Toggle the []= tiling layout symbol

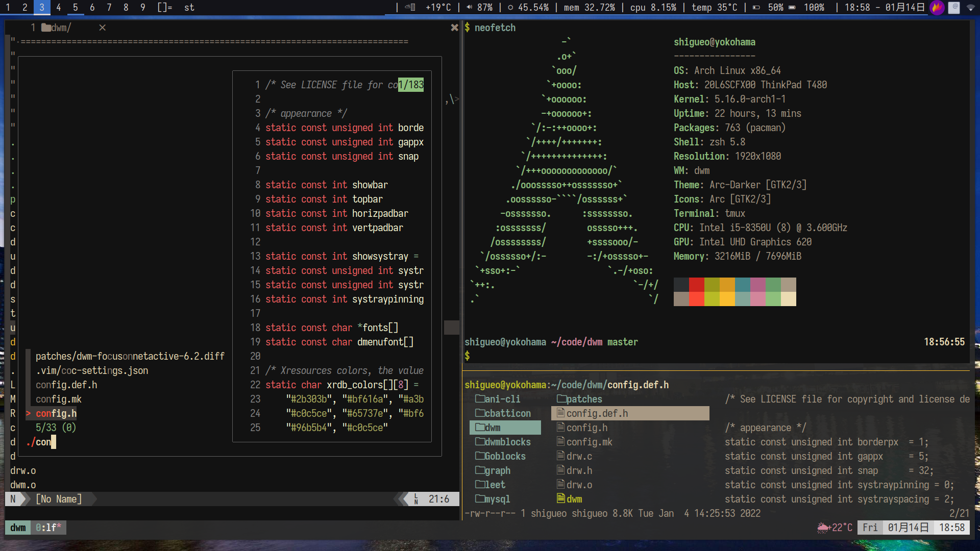coord(164,7)
